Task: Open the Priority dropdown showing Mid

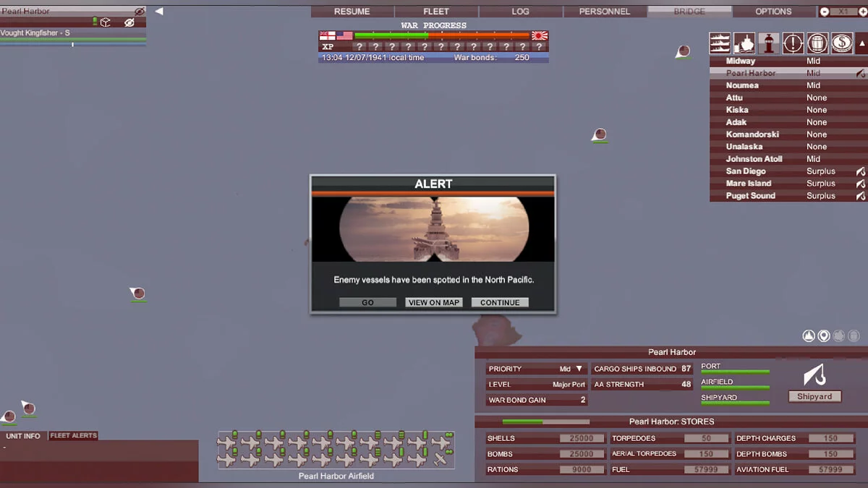Action: tap(575, 369)
